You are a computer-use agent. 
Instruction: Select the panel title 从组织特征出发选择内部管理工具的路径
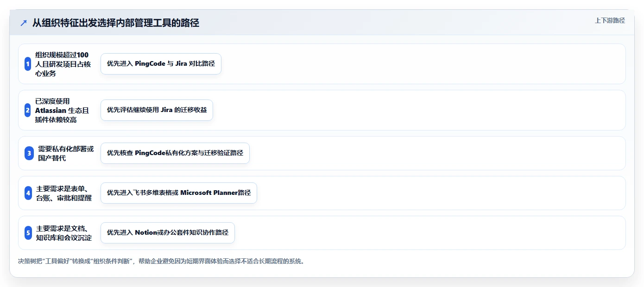pos(115,23)
